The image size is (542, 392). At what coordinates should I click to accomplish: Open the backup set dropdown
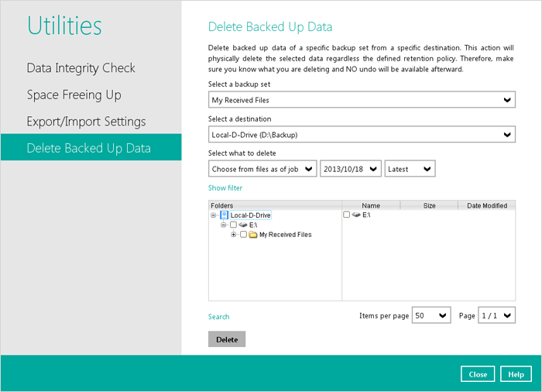coord(362,100)
